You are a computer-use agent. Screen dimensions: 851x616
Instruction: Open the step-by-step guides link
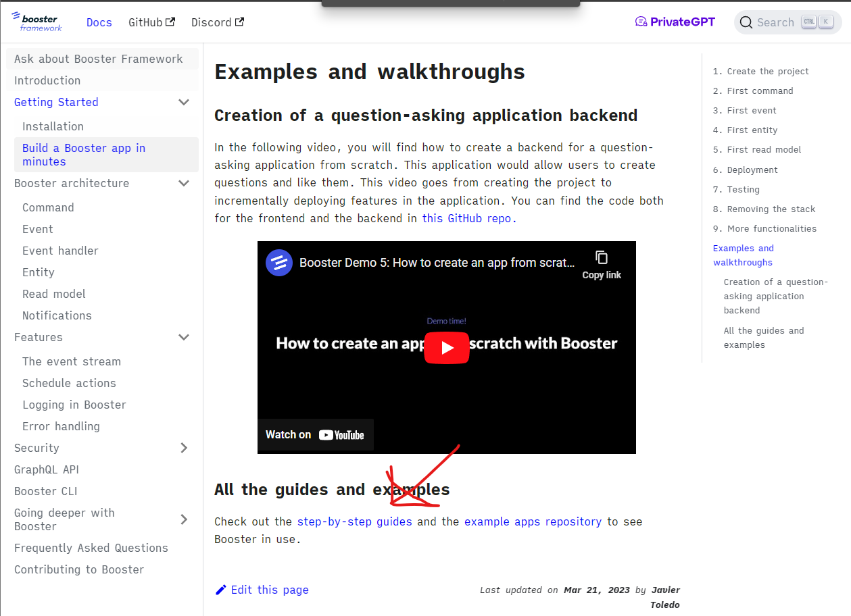[x=354, y=521]
